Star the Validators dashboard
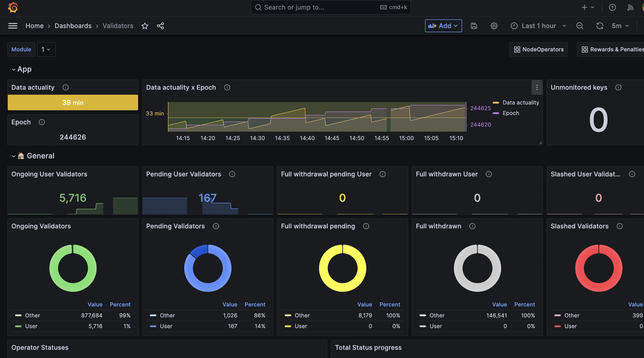This screenshot has height=358, width=644. [145, 26]
